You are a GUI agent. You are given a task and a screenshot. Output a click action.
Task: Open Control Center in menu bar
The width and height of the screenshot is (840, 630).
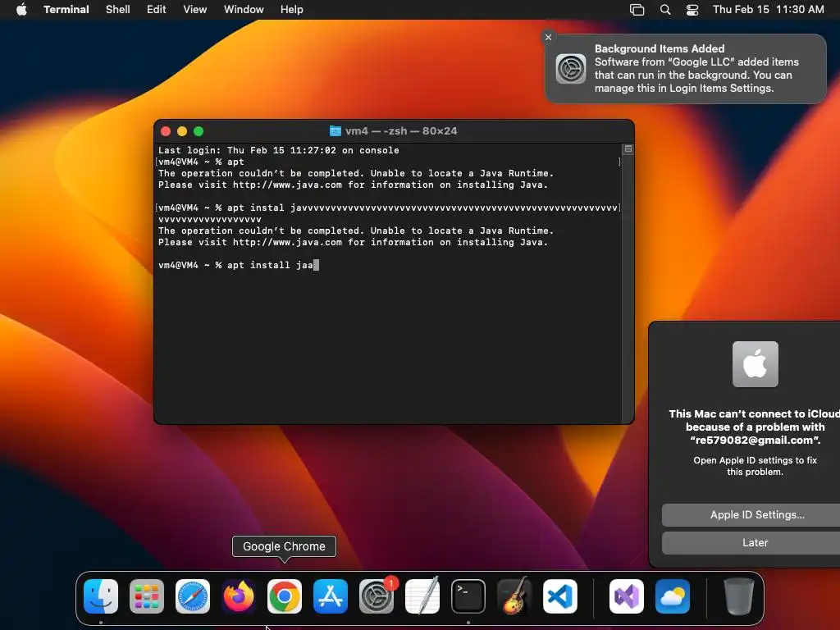692,9
